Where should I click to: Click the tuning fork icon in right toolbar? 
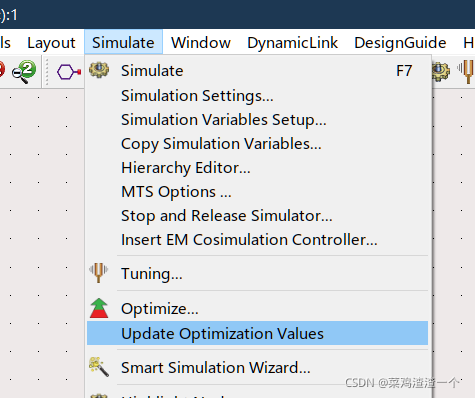click(x=467, y=71)
